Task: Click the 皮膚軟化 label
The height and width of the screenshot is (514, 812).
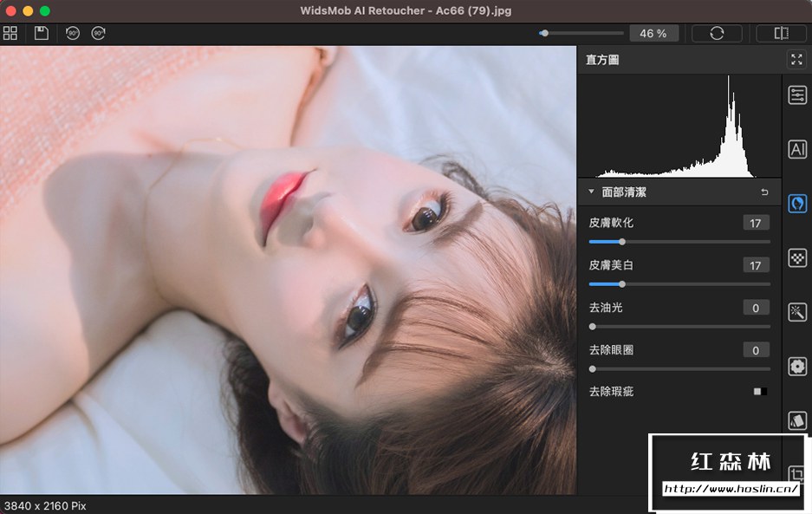Action: tap(611, 223)
